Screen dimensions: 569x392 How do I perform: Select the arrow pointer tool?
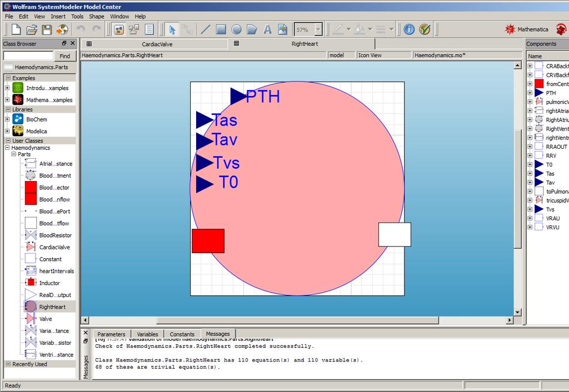pyautogui.click(x=172, y=29)
